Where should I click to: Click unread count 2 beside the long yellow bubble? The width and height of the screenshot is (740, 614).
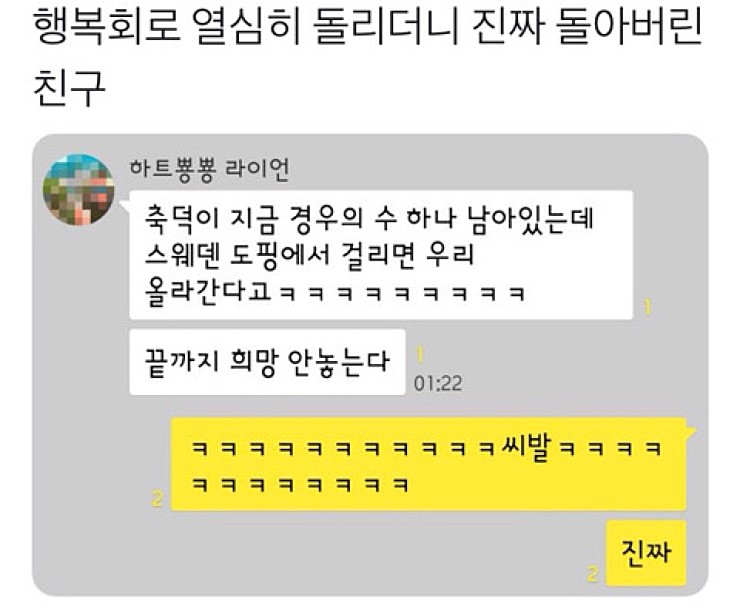(x=157, y=498)
